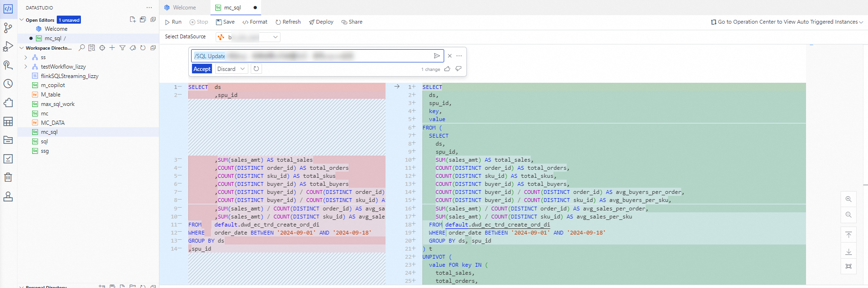This screenshot has width=868, height=288.
Task: Regenerate the suggestion using the retry icon
Action: point(256,69)
